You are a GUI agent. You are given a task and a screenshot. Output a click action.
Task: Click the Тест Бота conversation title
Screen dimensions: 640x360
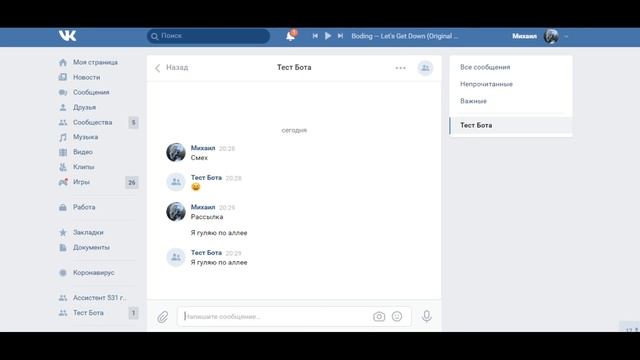(x=294, y=67)
